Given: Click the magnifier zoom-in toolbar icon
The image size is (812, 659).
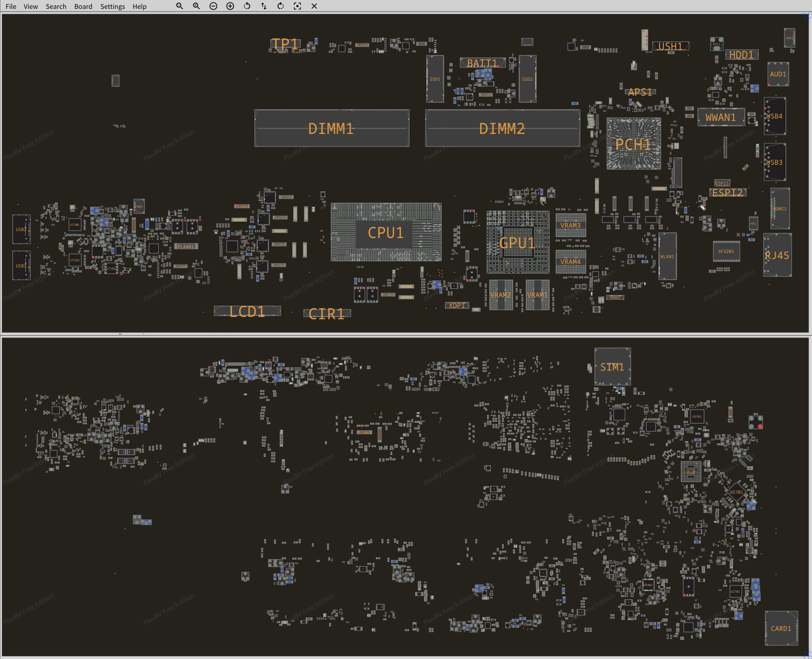Looking at the screenshot, I should coord(196,6).
